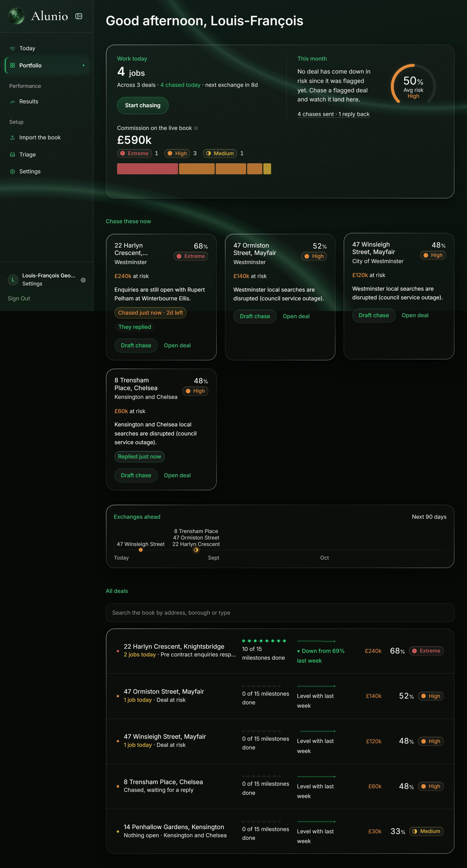Click the Replied just now tag

click(x=140, y=457)
